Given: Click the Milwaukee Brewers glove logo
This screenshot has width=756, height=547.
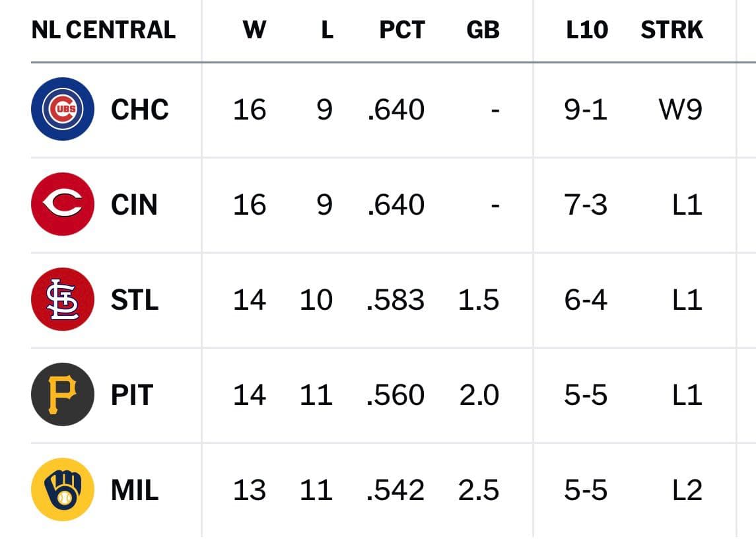Looking at the screenshot, I should (63, 489).
